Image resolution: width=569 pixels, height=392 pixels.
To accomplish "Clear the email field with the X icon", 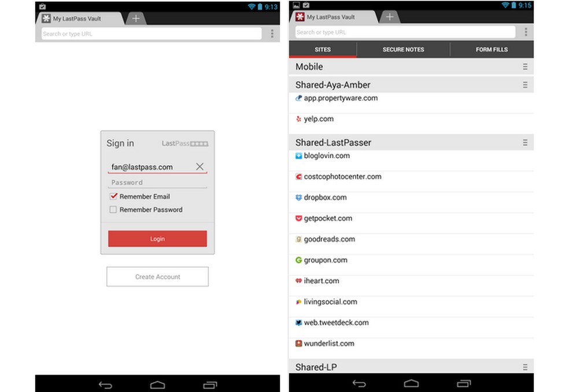I will pyautogui.click(x=199, y=167).
